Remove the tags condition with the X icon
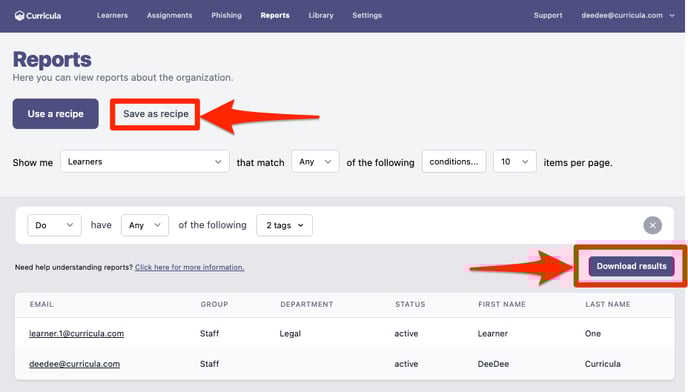The image size is (688, 392). [652, 225]
